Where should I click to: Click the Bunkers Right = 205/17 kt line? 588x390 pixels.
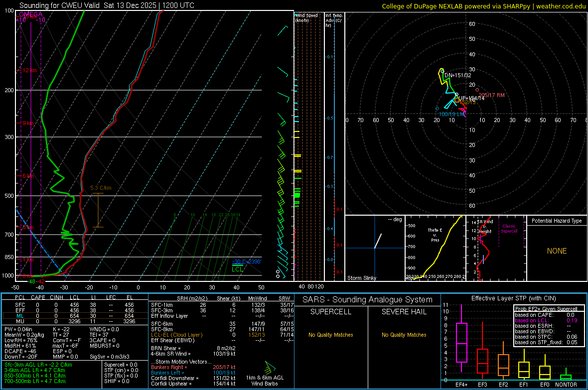(193, 368)
